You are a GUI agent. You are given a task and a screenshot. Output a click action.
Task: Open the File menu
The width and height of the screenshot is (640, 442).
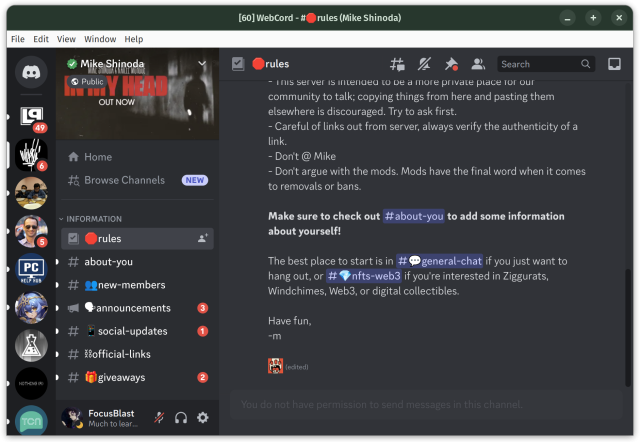point(18,39)
